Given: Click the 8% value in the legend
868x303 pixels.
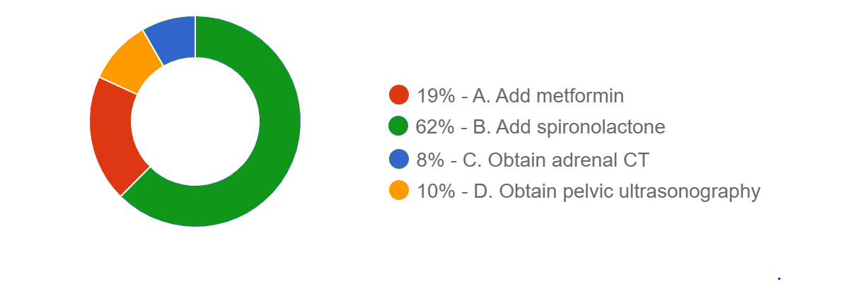Looking at the screenshot, I should [427, 160].
